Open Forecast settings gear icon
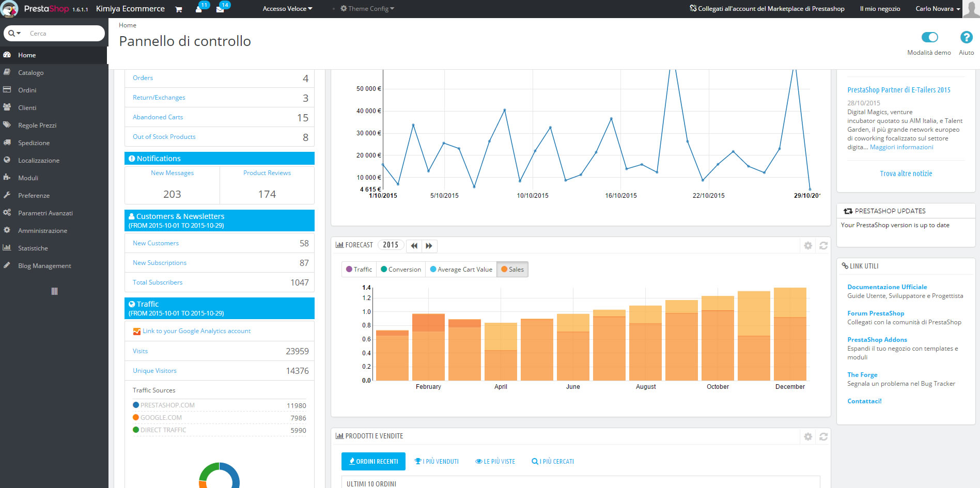Viewport: 980px width, 488px height. pos(808,246)
